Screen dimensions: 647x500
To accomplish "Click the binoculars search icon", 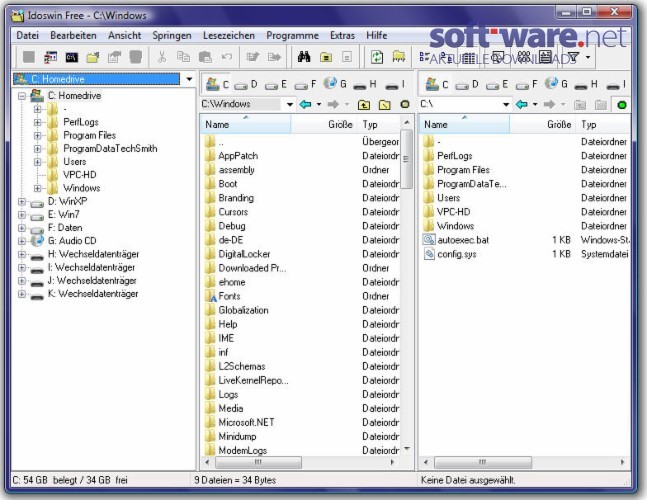I will (x=304, y=57).
